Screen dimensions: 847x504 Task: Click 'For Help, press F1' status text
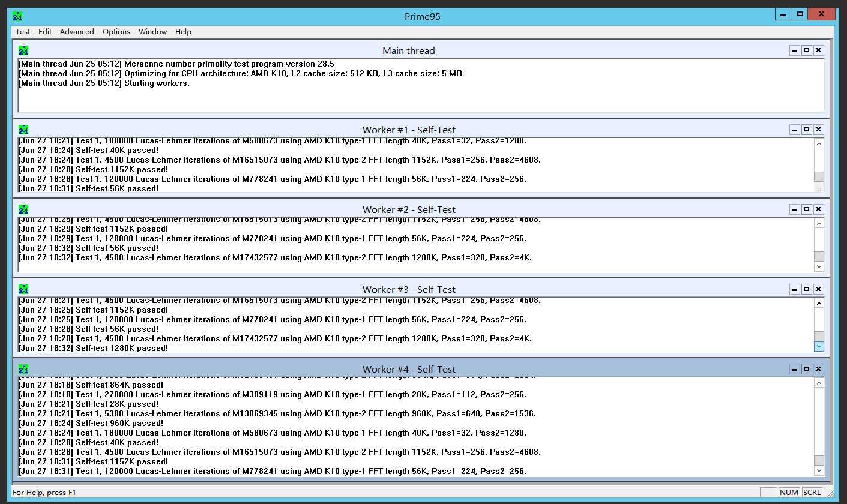(44, 493)
